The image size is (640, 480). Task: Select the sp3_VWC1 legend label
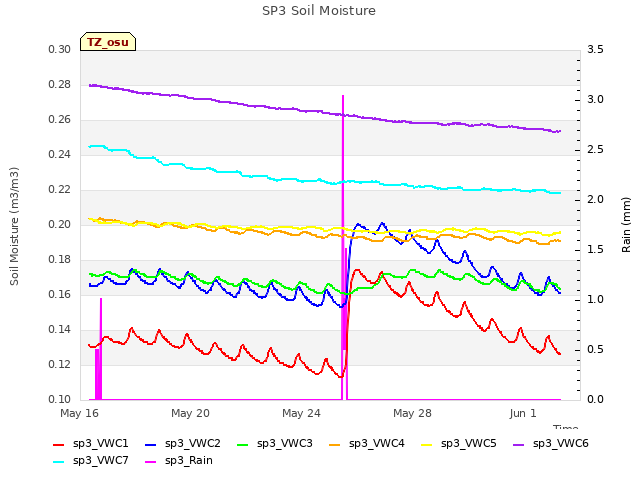click(100, 444)
